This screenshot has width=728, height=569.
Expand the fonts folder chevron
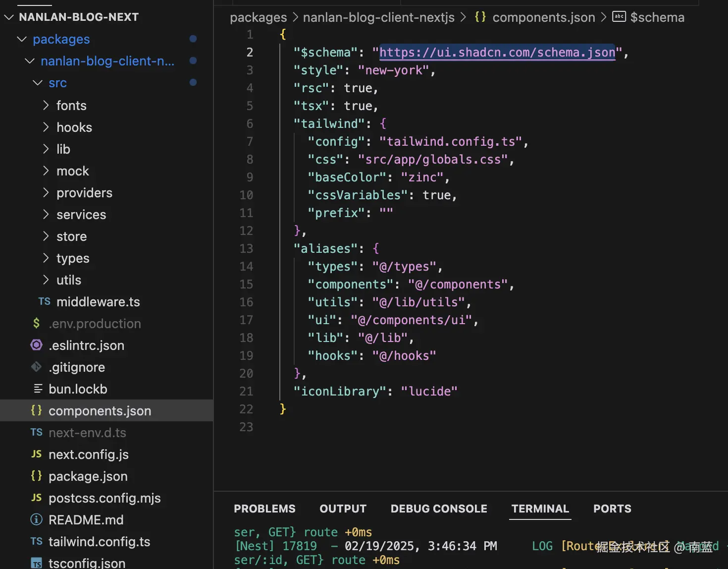pyautogui.click(x=46, y=105)
